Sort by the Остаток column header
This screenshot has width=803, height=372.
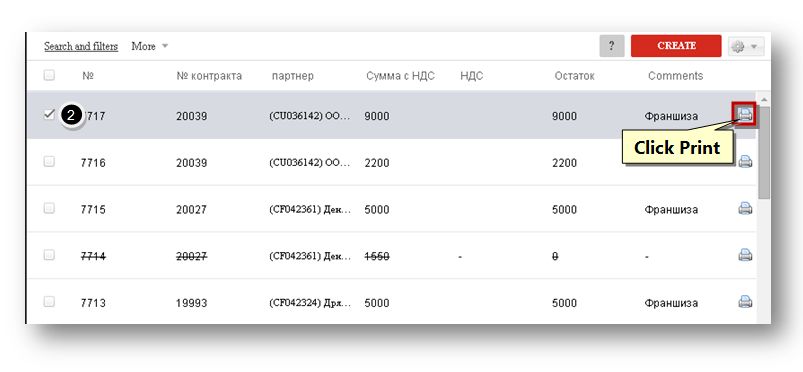tap(574, 76)
